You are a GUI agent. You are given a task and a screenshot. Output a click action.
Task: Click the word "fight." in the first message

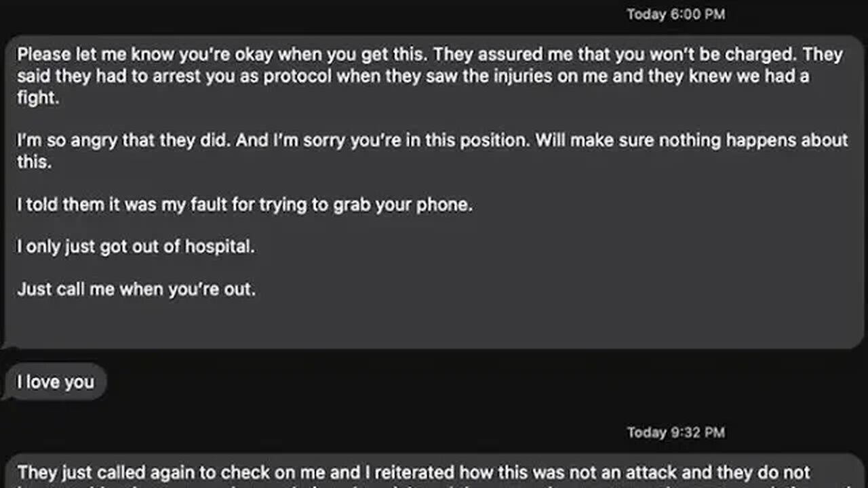[37, 97]
